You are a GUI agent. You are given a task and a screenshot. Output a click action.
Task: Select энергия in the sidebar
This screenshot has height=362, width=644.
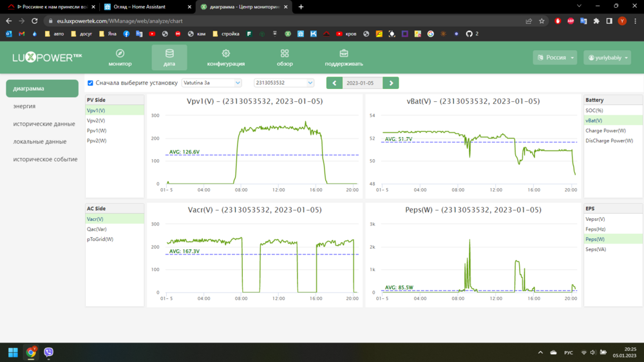click(x=24, y=106)
